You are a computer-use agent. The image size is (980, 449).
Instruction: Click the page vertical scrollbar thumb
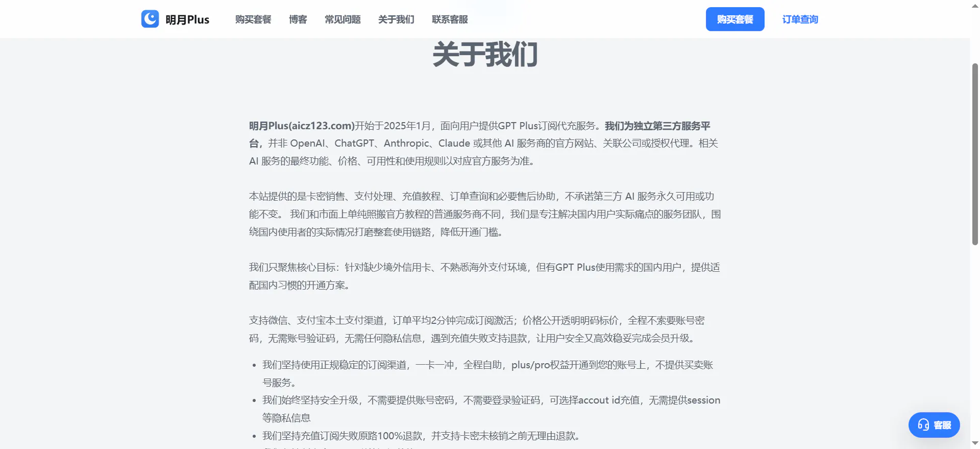(975, 153)
